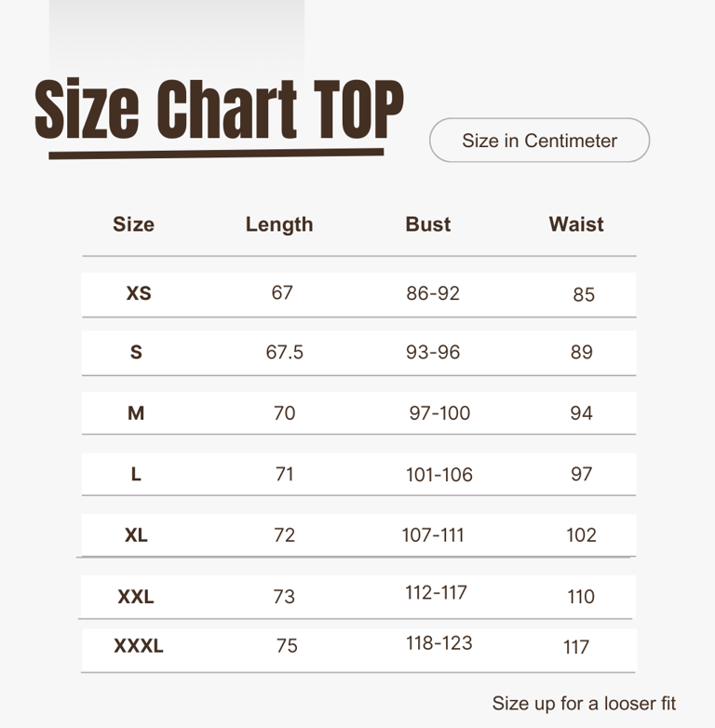Choose the XXXL size row label

(139, 646)
